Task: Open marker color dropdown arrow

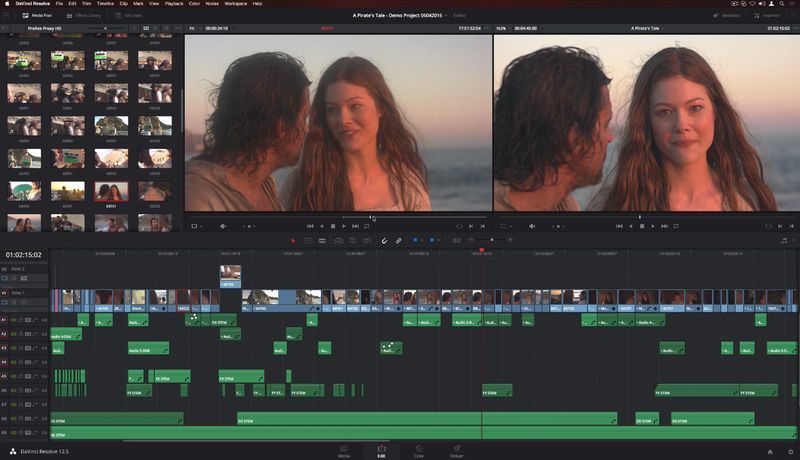Action: pyautogui.click(x=438, y=240)
